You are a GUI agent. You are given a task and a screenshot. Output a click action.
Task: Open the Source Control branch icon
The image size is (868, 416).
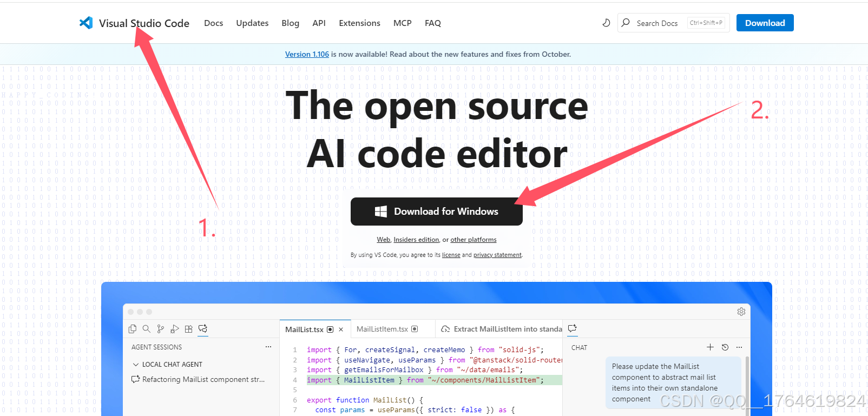(x=161, y=329)
